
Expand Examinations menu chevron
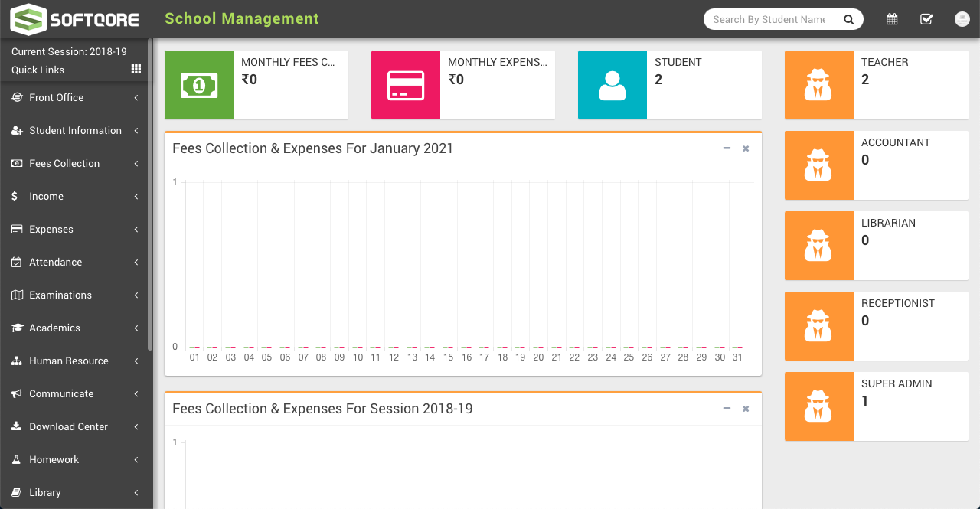(136, 295)
